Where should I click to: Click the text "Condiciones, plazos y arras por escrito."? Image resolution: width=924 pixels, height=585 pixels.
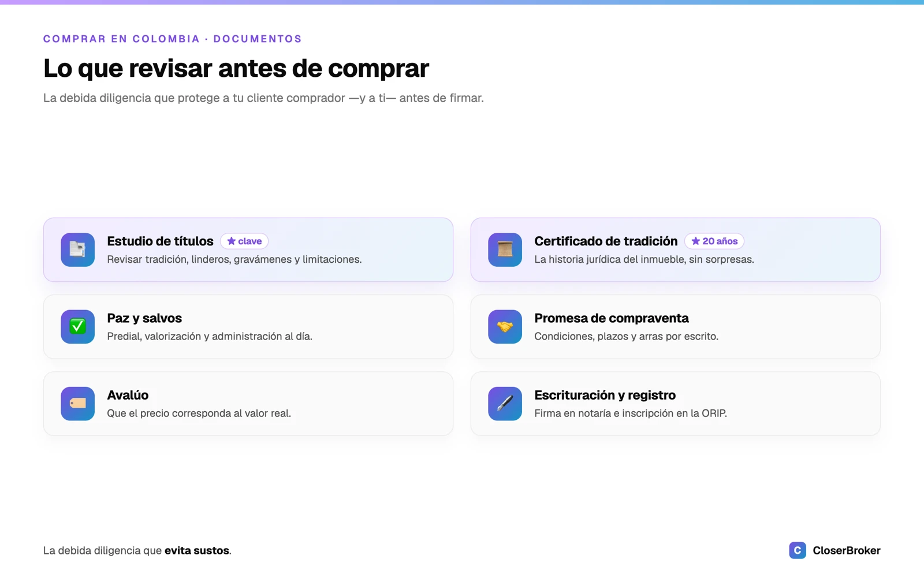point(626,336)
